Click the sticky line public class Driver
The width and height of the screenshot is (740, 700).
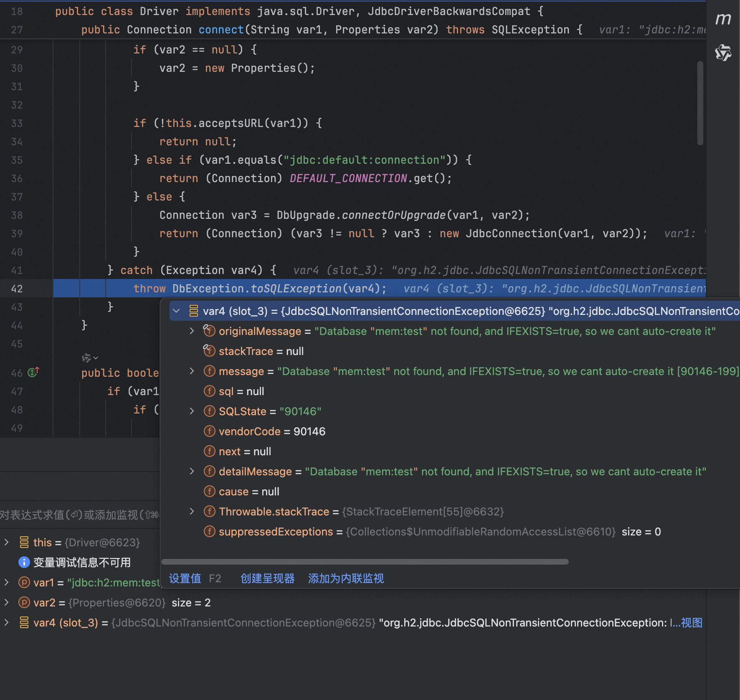click(299, 11)
